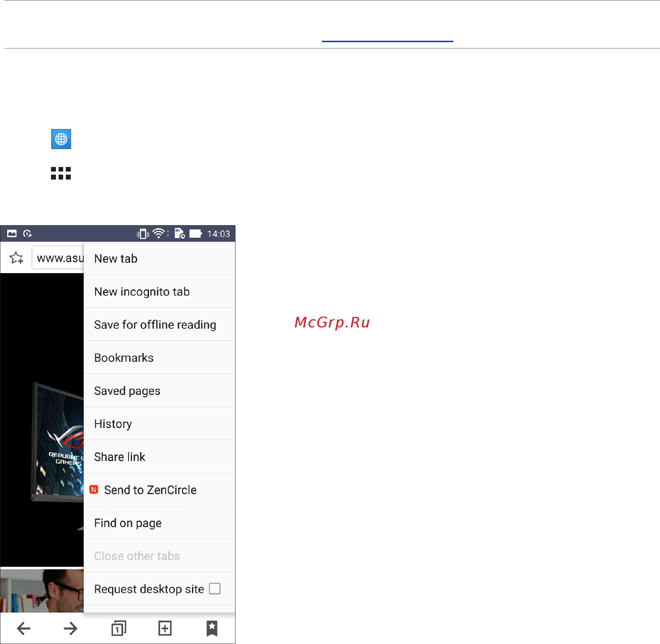Viewport: 660px width, 644px height.
Task: Tap the 14:03 clock in status bar
Action: (218, 234)
